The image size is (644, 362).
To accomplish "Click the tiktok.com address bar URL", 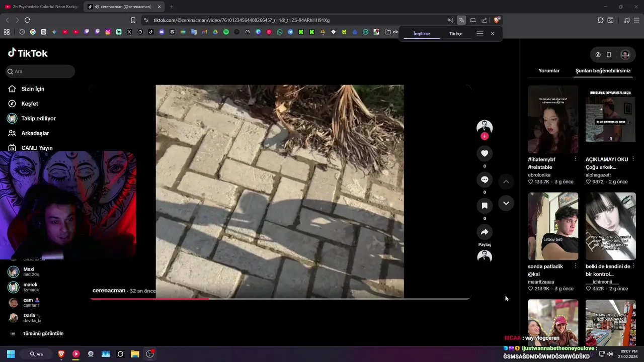I will [242, 20].
